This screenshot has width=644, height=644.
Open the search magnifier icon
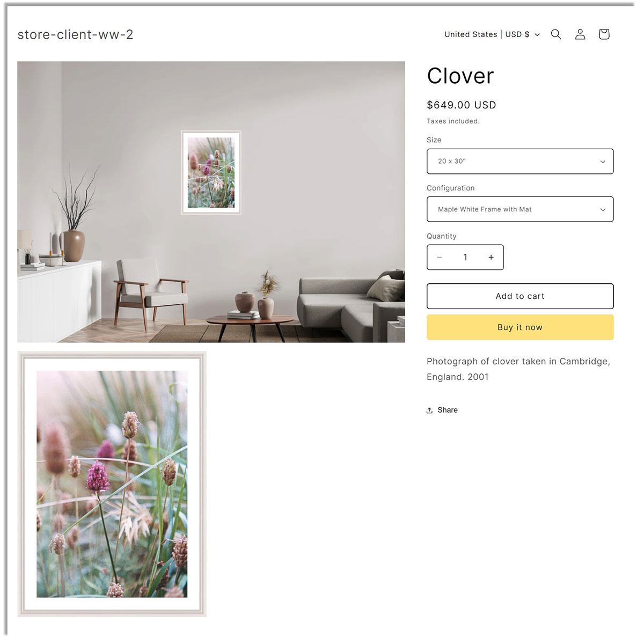(556, 34)
